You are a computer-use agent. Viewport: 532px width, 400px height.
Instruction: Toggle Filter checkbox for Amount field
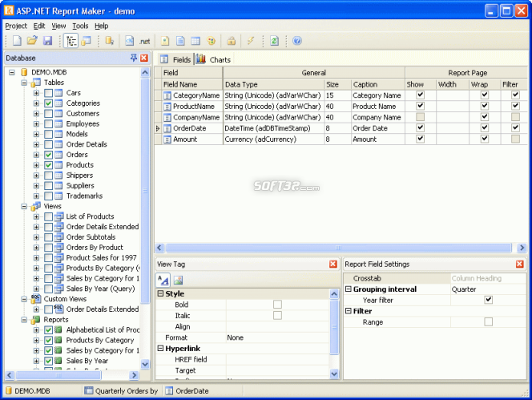(515, 139)
